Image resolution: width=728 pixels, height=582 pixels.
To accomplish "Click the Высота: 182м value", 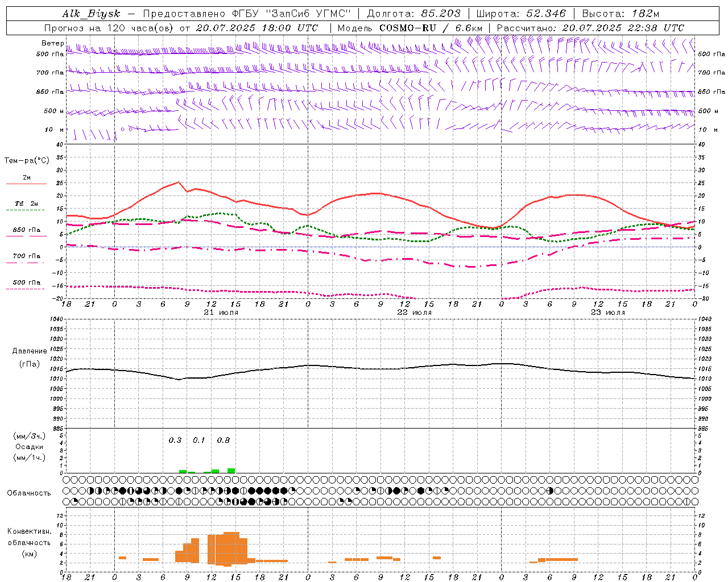I will [621, 14].
